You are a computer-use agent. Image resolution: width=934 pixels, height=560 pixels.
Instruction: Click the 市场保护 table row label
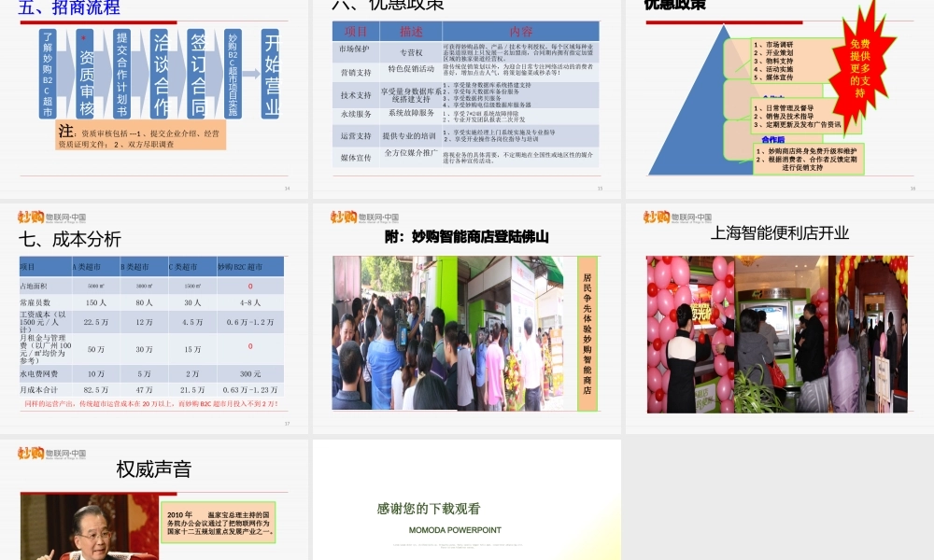(354, 49)
